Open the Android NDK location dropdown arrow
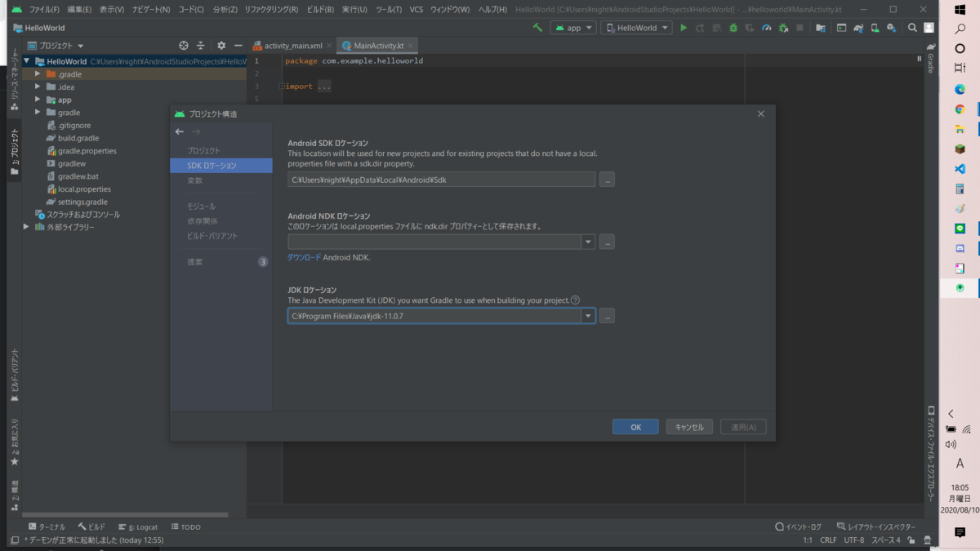Image resolution: width=980 pixels, height=551 pixels. [588, 242]
